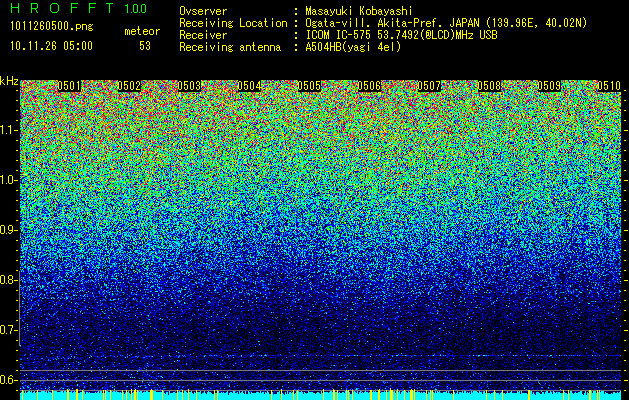Click the kHz axis unit label
Image resolution: width=629 pixels, height=400 pixels.
pyautogui.click(x=9, y=81)
